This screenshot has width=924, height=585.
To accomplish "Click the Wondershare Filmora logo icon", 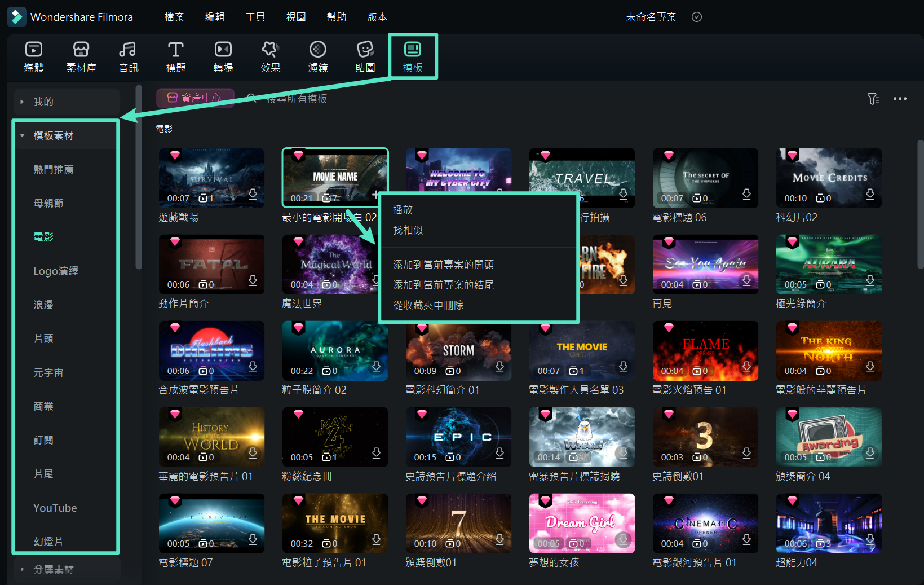I will (x=16, y=17).
